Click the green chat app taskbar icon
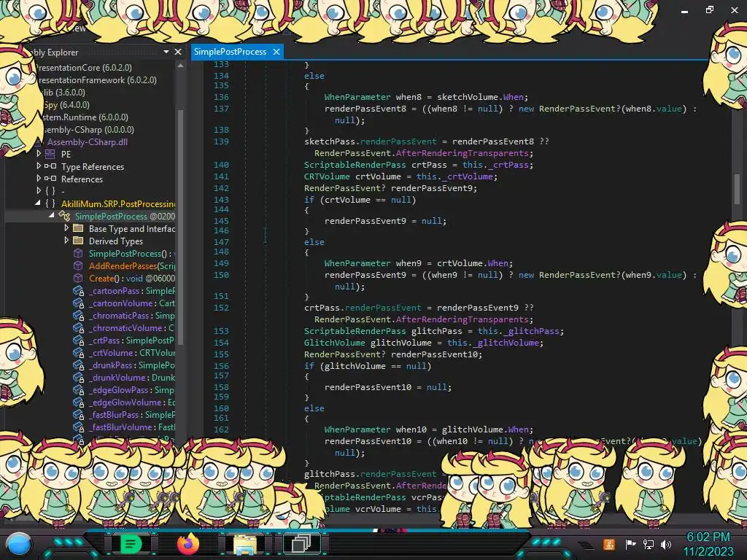 [x=131, y=543]
